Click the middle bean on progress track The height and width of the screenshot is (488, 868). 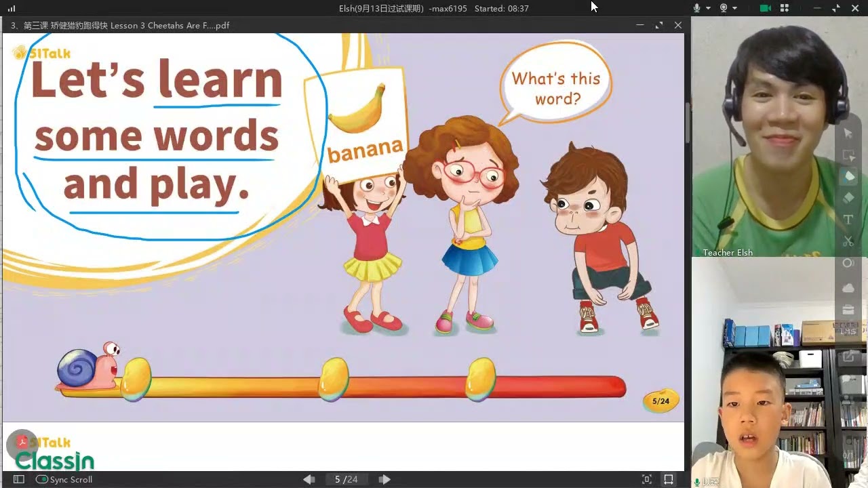[334, 379]
